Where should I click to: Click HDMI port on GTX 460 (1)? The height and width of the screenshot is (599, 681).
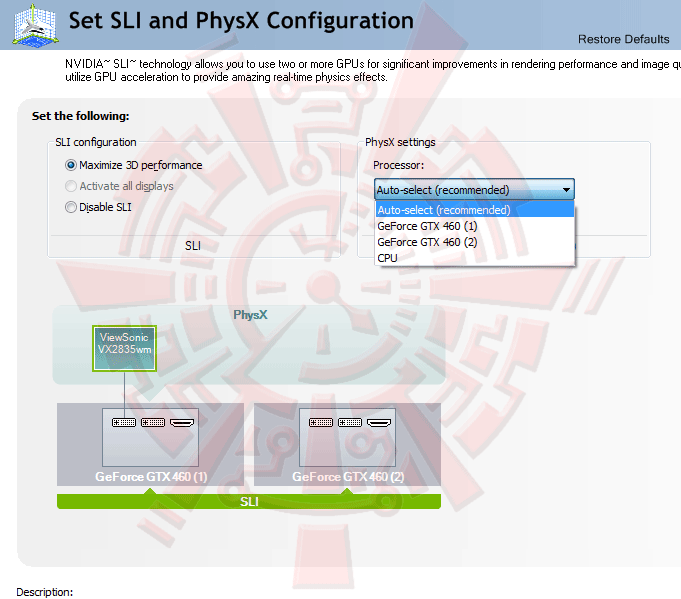click(x=182, y=422)
